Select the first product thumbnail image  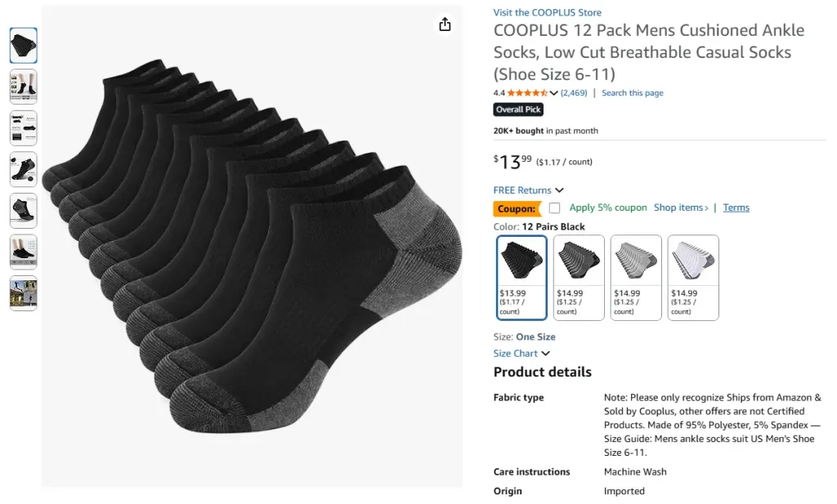point(23,45)
